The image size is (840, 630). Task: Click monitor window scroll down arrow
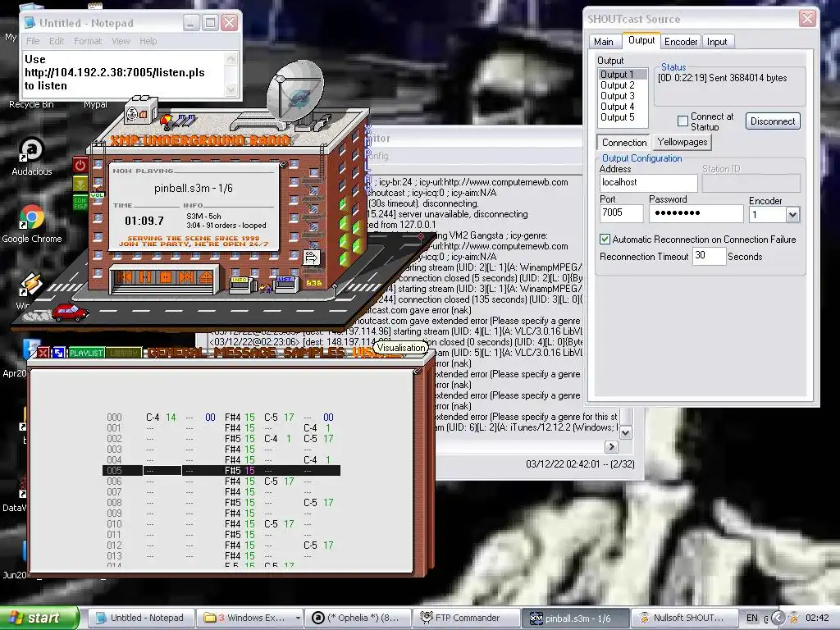[x=625, y=432]
